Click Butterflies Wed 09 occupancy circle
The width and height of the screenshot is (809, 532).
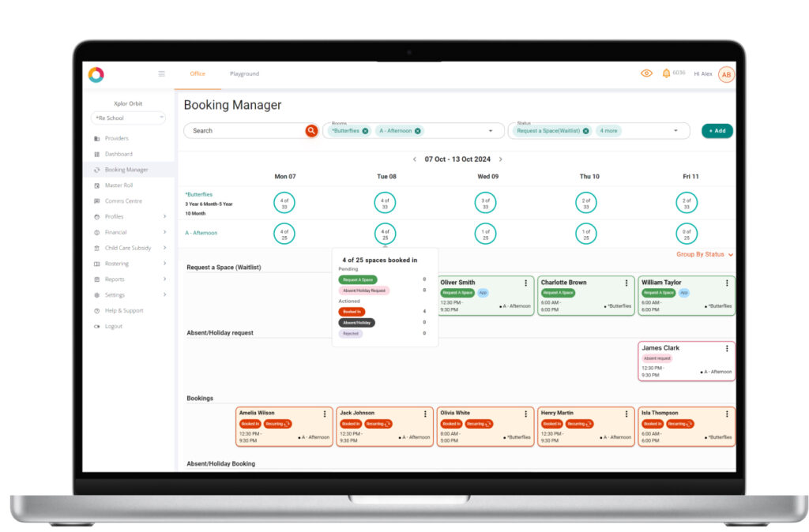point(485,203)
